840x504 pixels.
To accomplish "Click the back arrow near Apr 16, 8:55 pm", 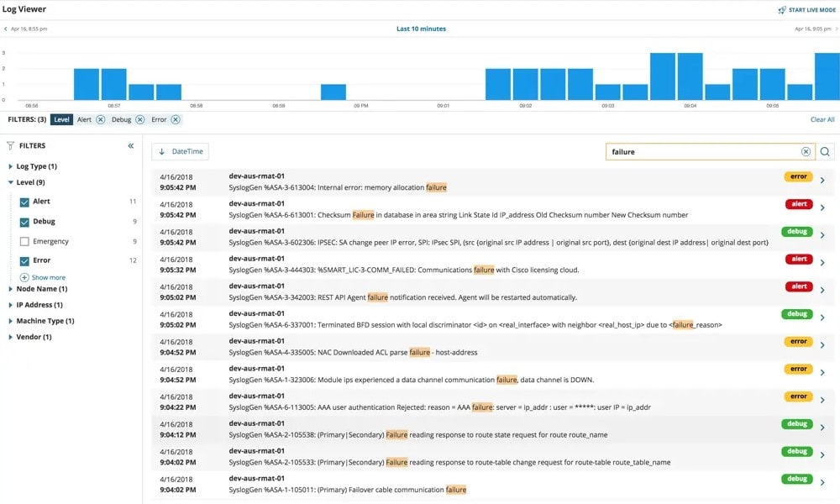I will 6,28.
